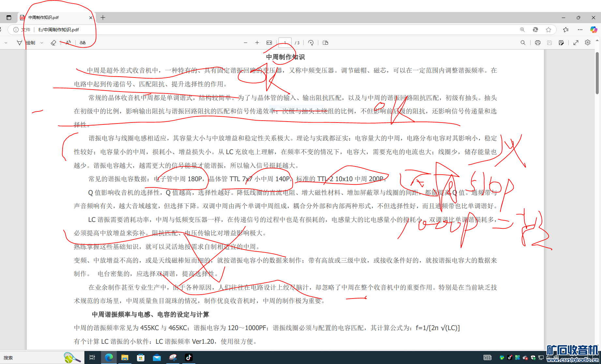Open Microsoft Store from the taskbar
Screen dimensions: 601x364
point(141,357)
